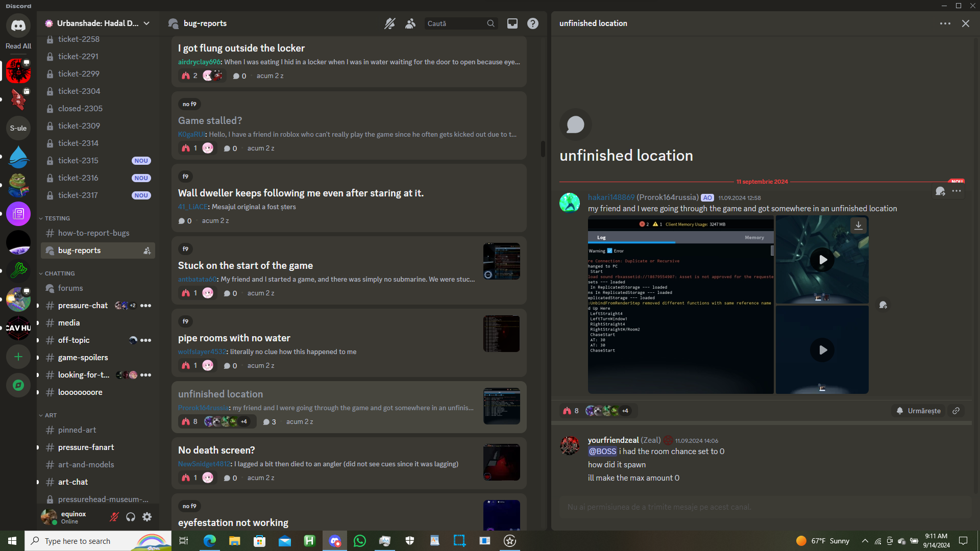Play the top video attachment

coord(822,260)
